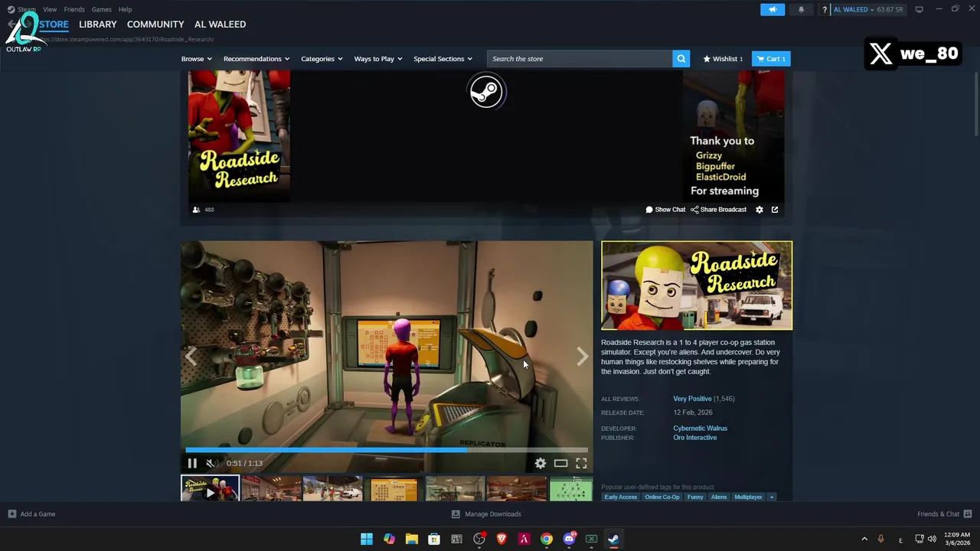Open publisher Oro Interactive link
980x551 pixels.
point(694,438)
